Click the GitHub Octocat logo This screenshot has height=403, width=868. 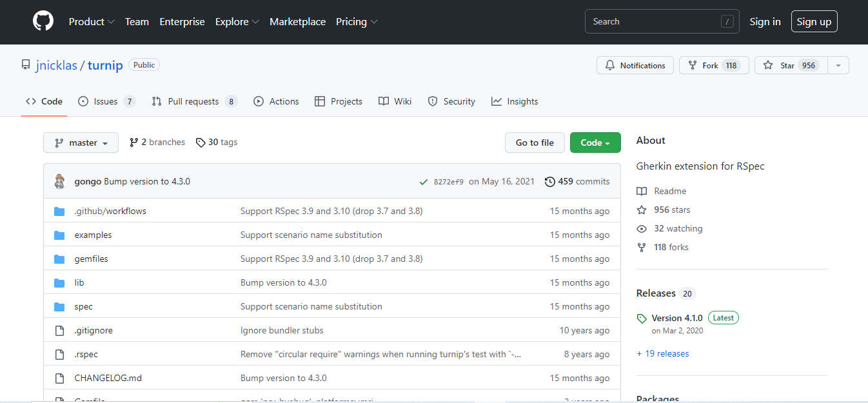tap(43, 21)
